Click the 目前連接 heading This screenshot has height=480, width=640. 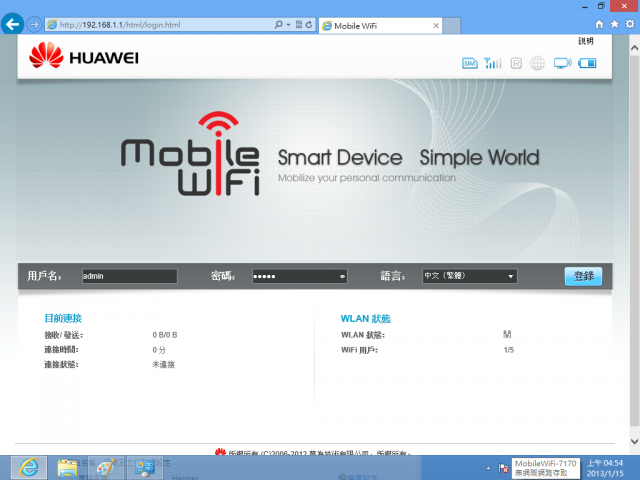[63, 318]
